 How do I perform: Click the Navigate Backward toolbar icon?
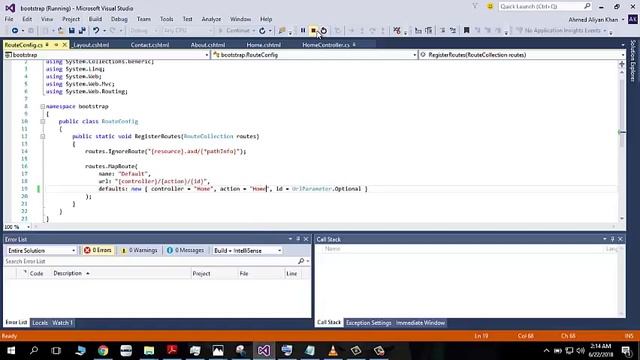point(15,31)
